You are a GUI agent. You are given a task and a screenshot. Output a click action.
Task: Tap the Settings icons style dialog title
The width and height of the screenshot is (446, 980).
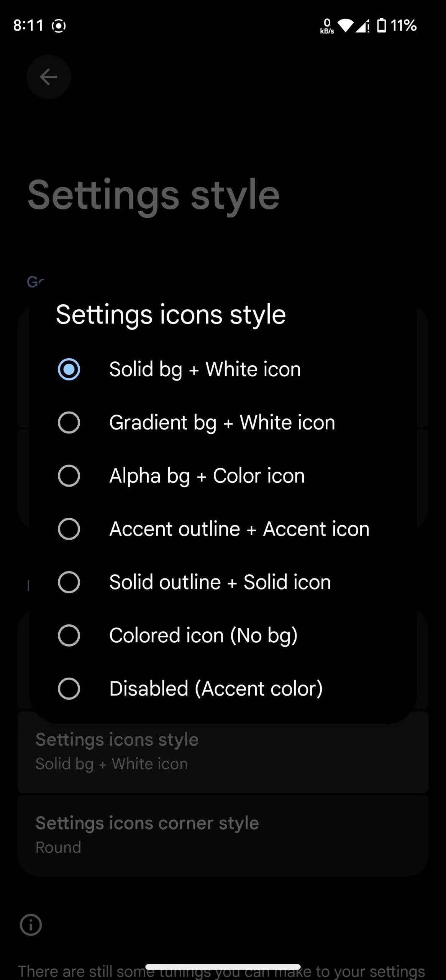tap(171, 315)
